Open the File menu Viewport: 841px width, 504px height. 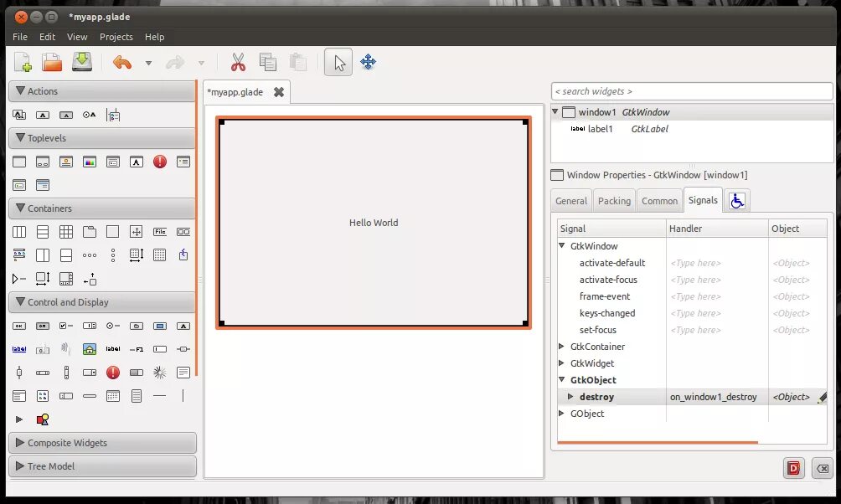click(20, 37)
